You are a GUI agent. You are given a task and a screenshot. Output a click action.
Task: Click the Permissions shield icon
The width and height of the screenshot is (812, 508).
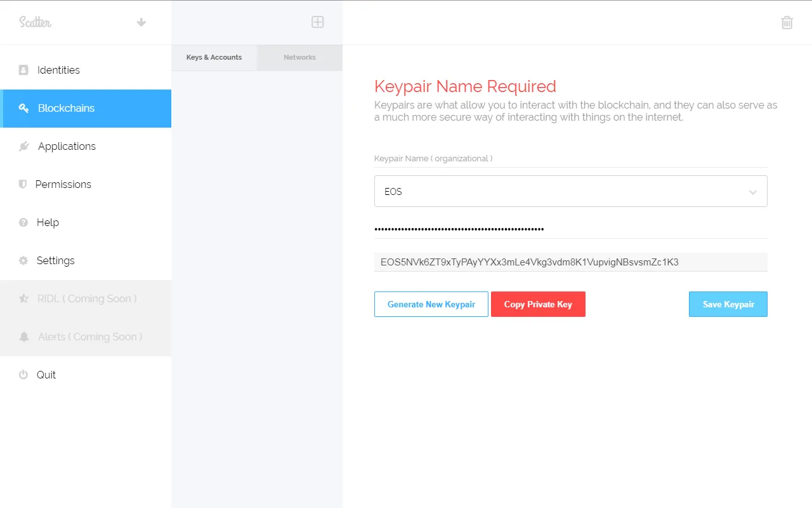[x=23, y=184]
